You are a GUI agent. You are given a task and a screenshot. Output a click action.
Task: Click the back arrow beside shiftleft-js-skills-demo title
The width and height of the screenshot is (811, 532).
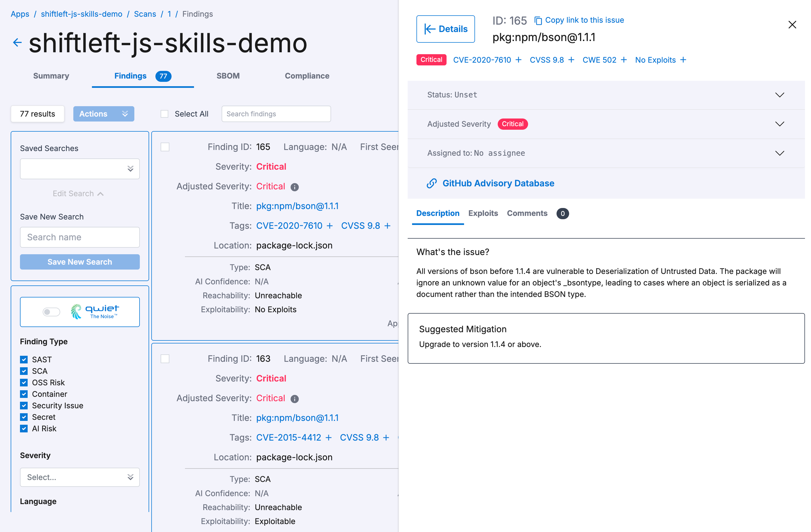point(17,42)
